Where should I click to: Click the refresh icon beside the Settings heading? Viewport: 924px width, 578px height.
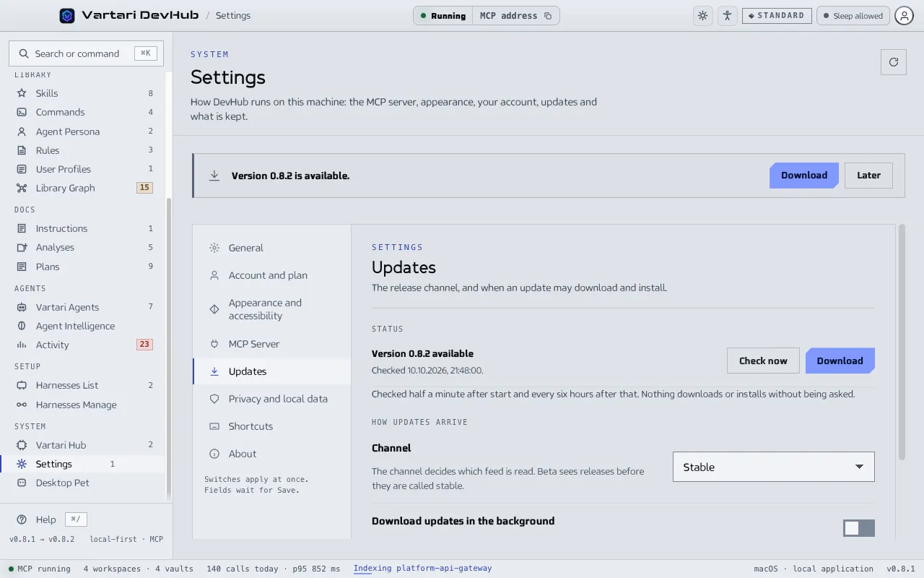coord(894,62)
